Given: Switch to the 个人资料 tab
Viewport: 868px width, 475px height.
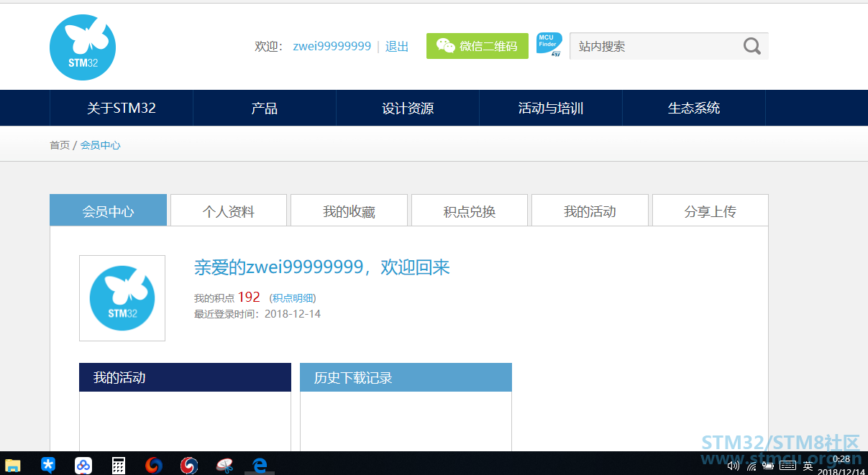Looking at the screenshot, I should (229, 211).
